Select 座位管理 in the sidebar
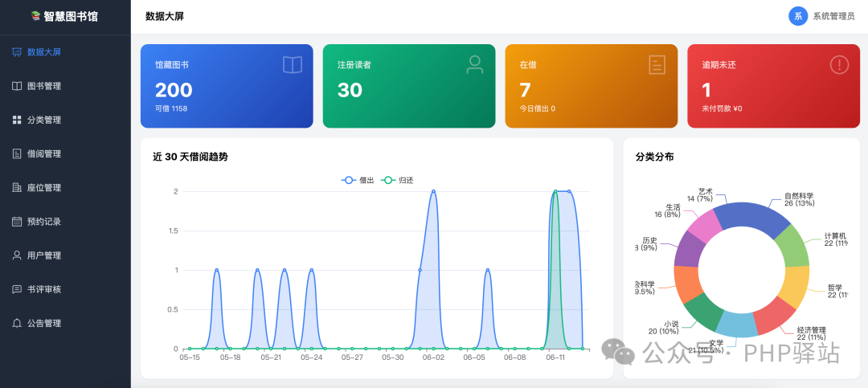Screen dimensions: 868x388 point(65,188)
